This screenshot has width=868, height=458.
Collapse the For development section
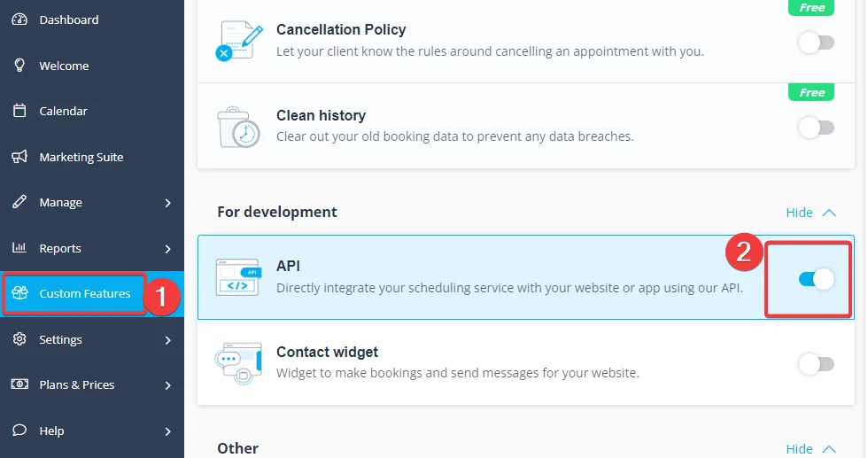[x=811, y=213]
